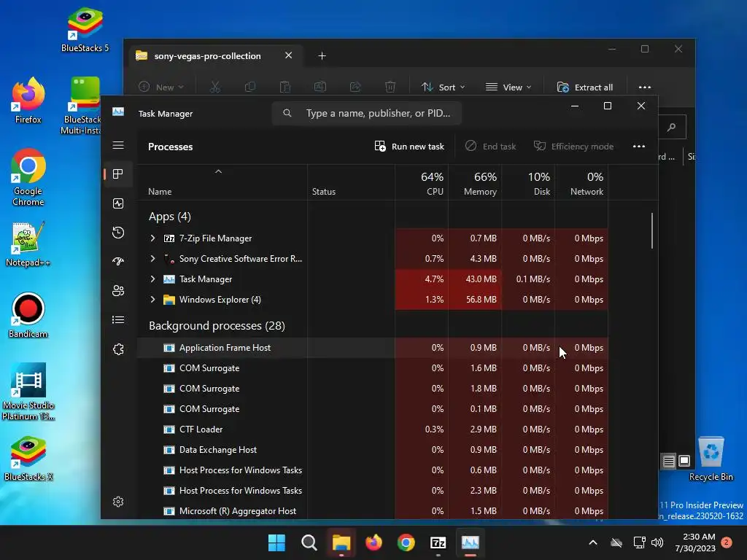Open Performance page icon in sidebar
This screenshot has width=747, height=560.
pos(118,203)
